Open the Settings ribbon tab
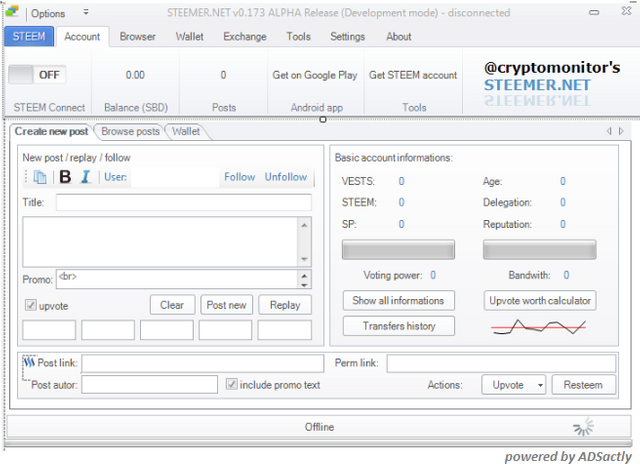The image size is (640, 470). click(347, 37)
